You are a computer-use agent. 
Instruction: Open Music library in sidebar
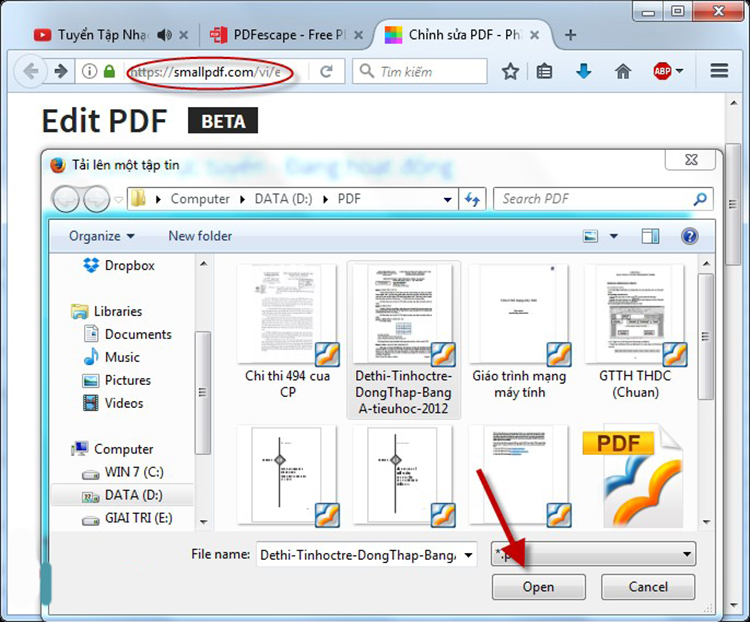click(x=111, y=357)
